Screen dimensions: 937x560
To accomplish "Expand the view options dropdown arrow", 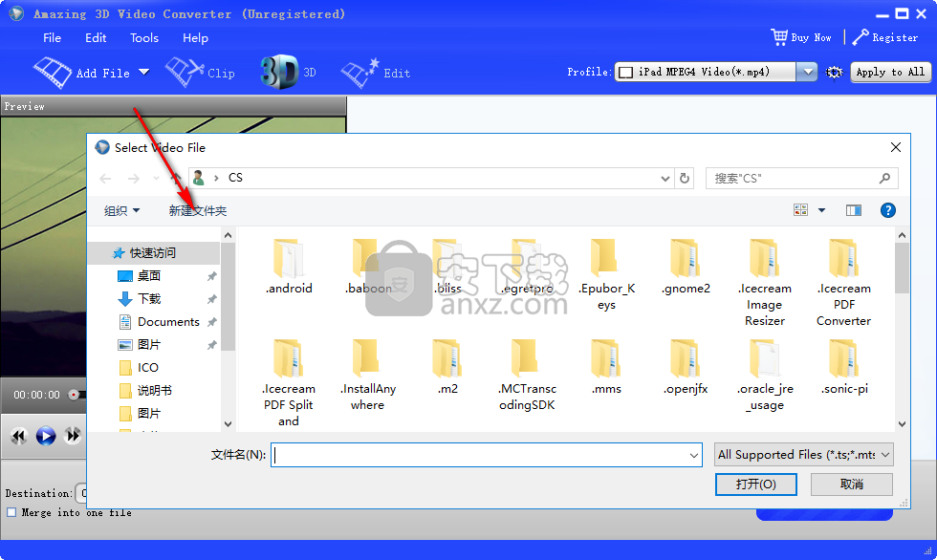I will coord(821,210).
